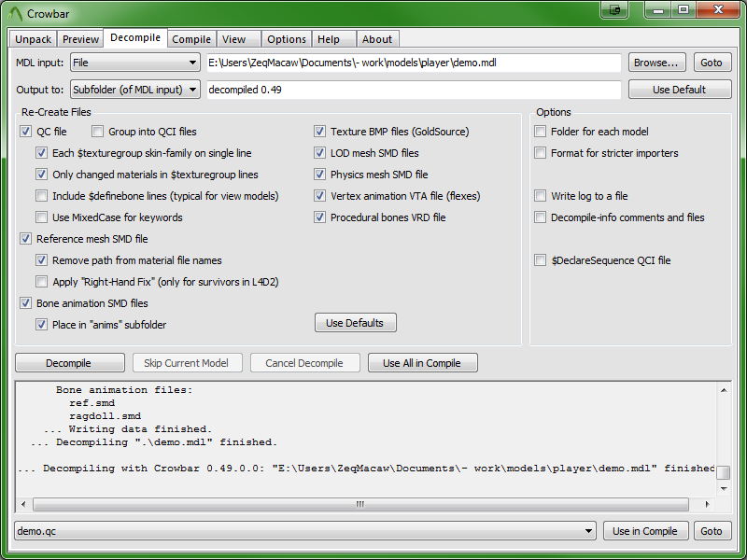This screenshot has height=560, width=747.
Task: Click Use All in Compile button
Action: click(x=422, y=362)
